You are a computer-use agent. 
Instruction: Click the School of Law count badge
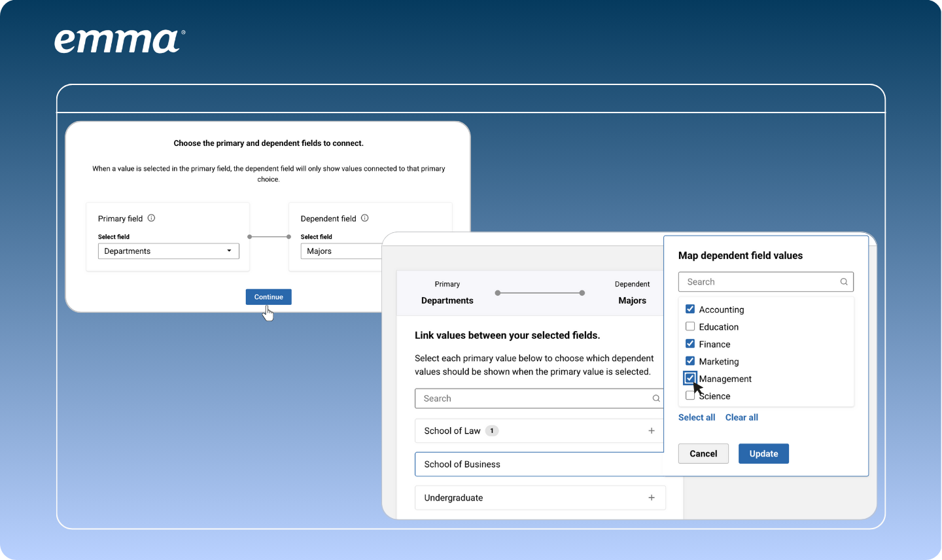[x=492, y=430]
